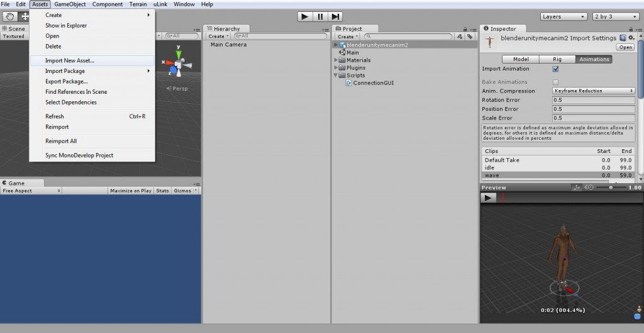Click the Preview speed slider
Viewport: 644px width, 333px height.
click(611, 188)
